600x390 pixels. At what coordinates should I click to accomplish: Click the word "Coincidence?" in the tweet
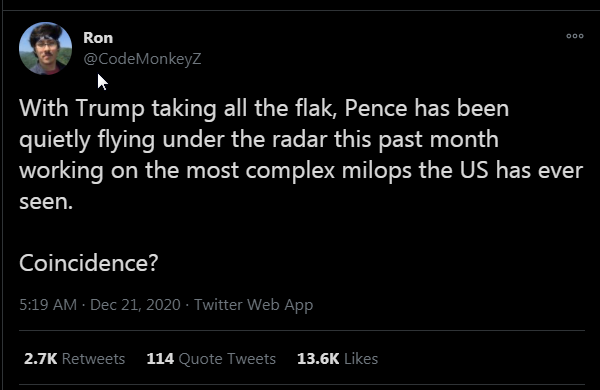(x=88, y=263)
